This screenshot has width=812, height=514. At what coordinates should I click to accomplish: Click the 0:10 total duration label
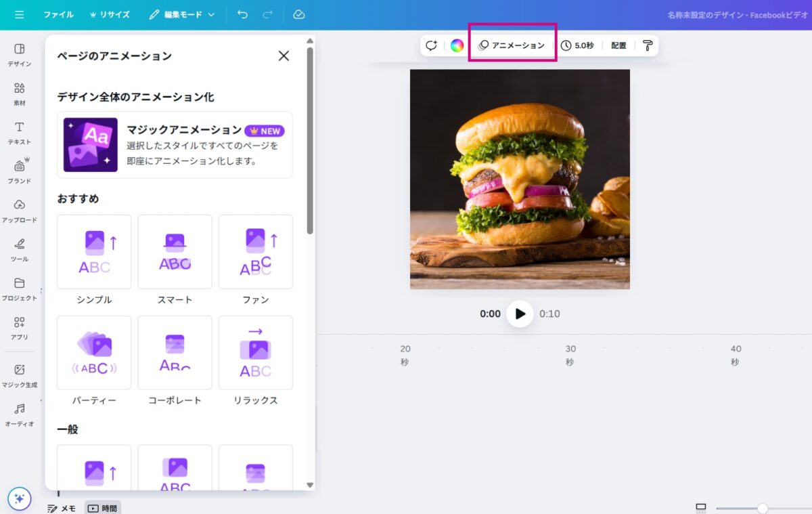point(549,314)
